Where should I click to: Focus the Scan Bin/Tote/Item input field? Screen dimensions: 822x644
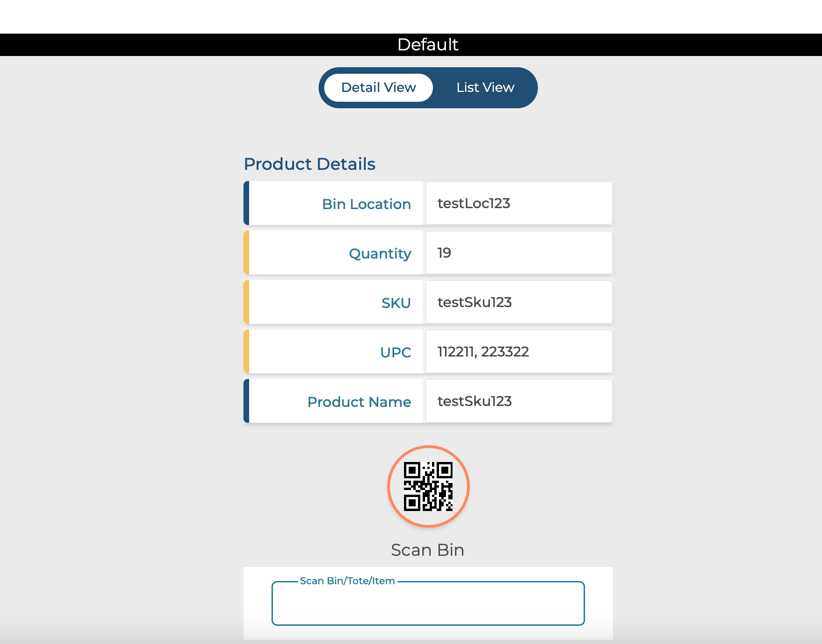point(428,604)
